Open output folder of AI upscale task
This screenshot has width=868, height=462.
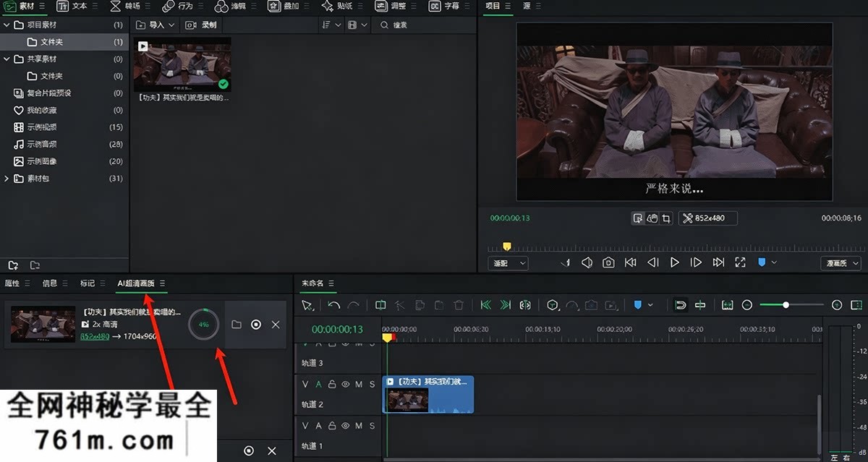(237, 325)
